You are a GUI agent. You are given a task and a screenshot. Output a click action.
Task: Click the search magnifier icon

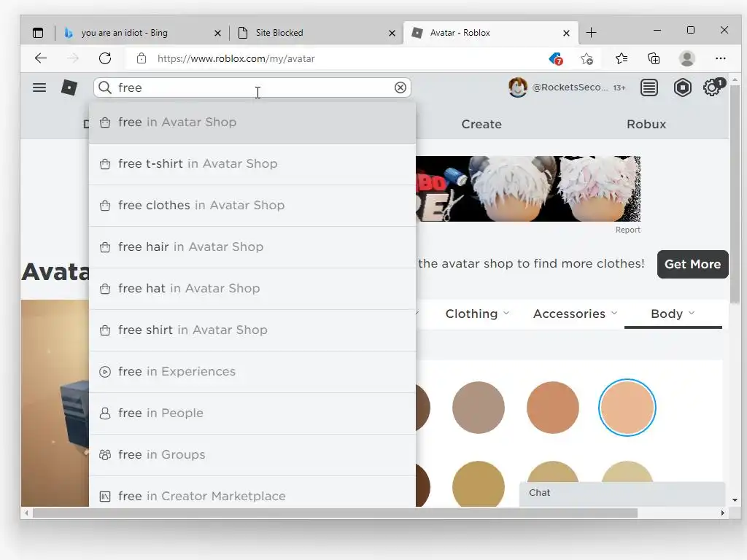coord(105,87)
